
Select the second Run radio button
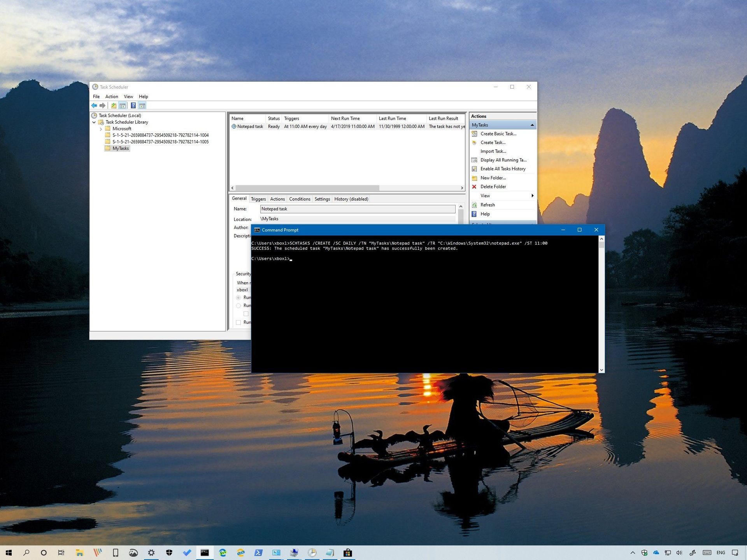pos(238,306)
